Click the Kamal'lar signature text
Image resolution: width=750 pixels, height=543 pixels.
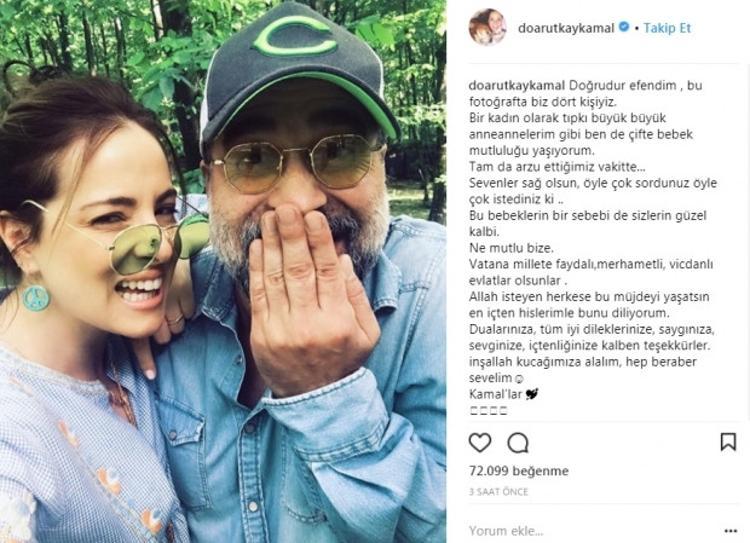pyautogui.click(x=492, y=394)
